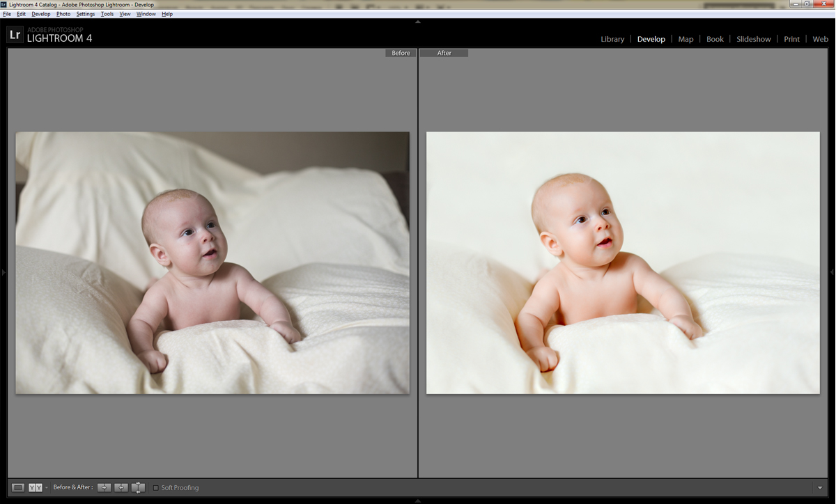This screenshot has height=504, width=836.
Task: Expand the left panel with side arrow
Action: click(x=3, y=272)
